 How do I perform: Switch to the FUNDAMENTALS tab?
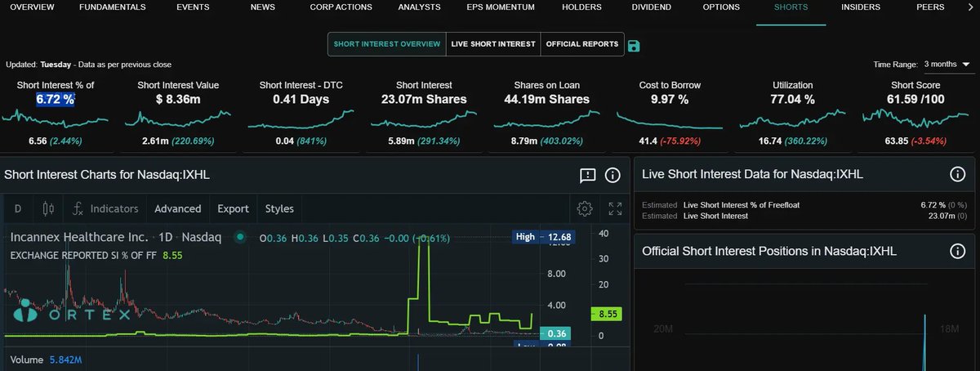tap(113, 7)
